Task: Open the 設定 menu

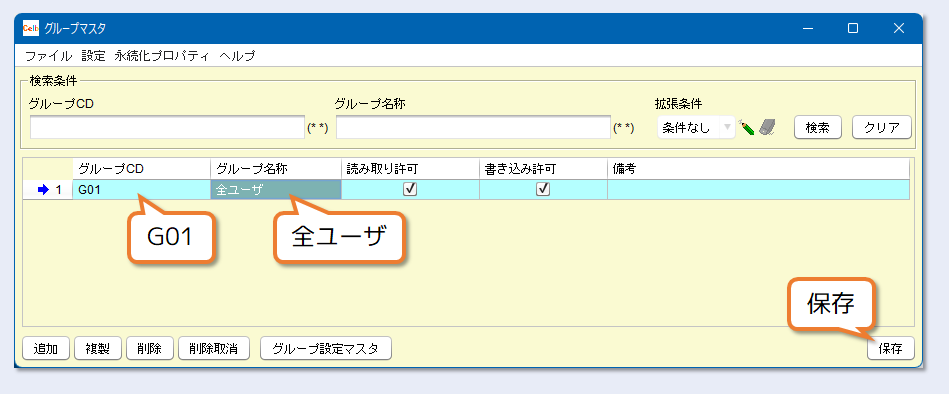Action: coord(93,56)
